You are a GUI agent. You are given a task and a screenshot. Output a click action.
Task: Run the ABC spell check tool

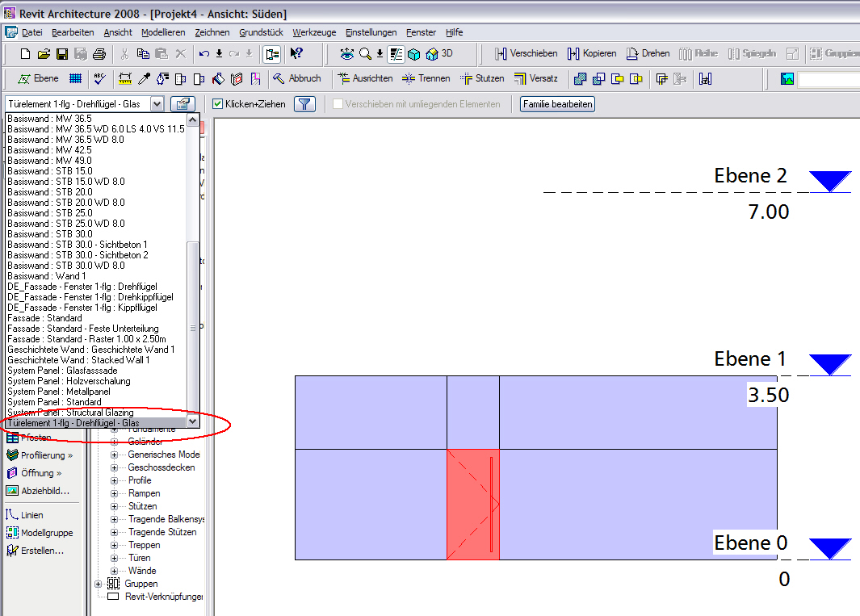click(x=99, y=78)
